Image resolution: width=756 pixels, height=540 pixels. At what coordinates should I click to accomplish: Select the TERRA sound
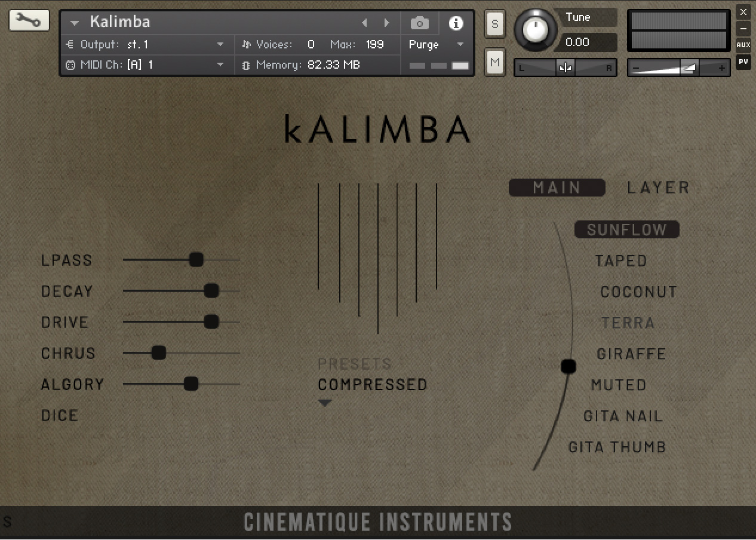(x=628, y=323)
